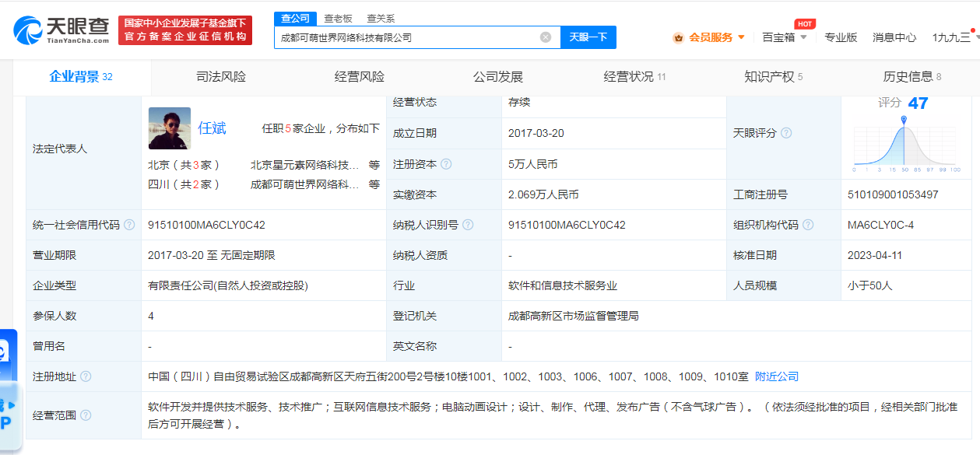Open the 经营状况 tab

click(x=635, y=77)
